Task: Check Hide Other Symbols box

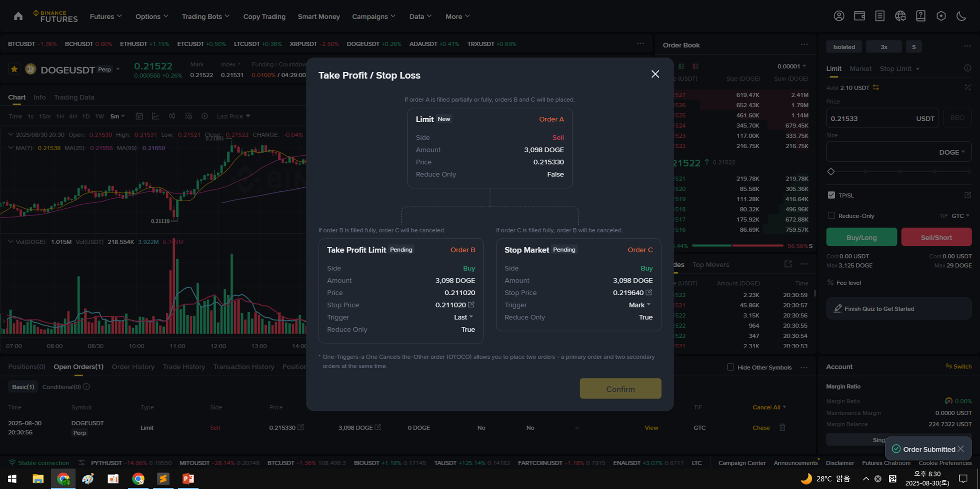Action: tap(730, 367)
